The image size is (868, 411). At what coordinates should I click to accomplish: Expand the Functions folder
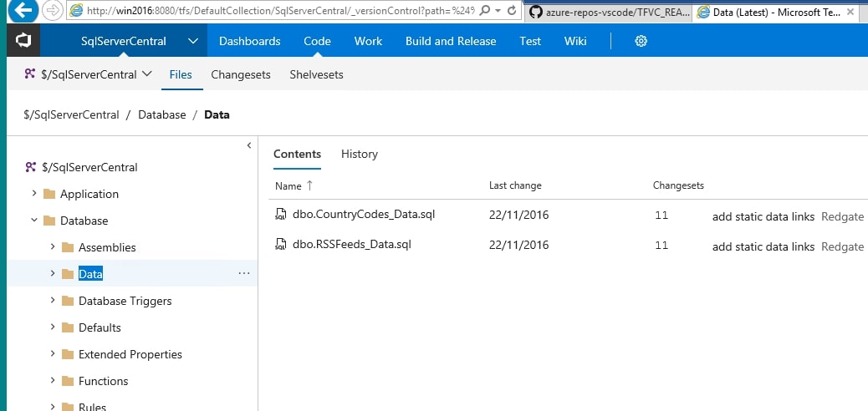pos(53,380)
